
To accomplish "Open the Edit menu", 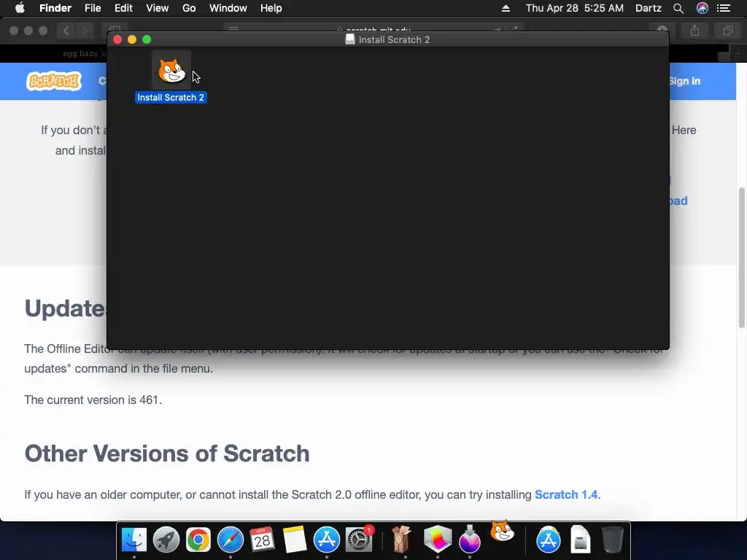I will click(123, 8).
